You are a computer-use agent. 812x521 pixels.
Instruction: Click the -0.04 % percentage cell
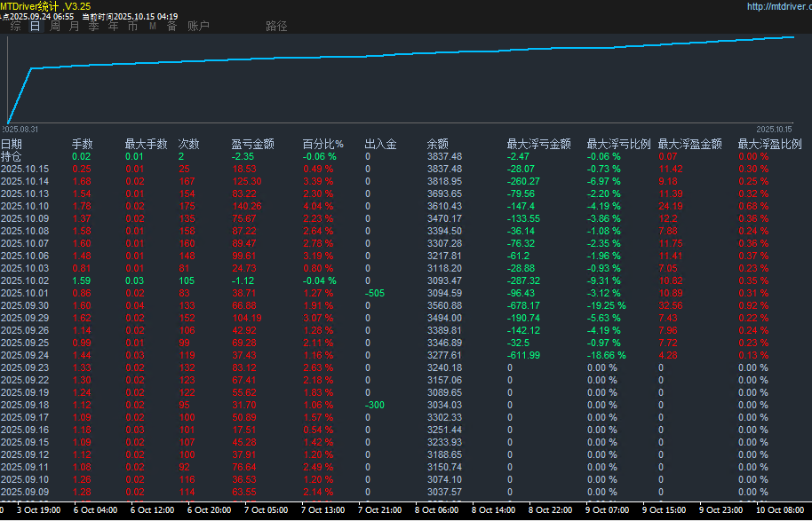click(320, 280)
